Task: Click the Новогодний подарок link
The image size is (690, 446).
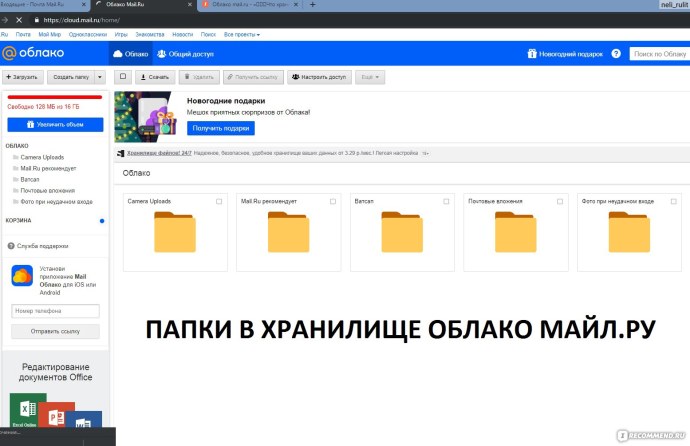Action: [x=565, y=54]
